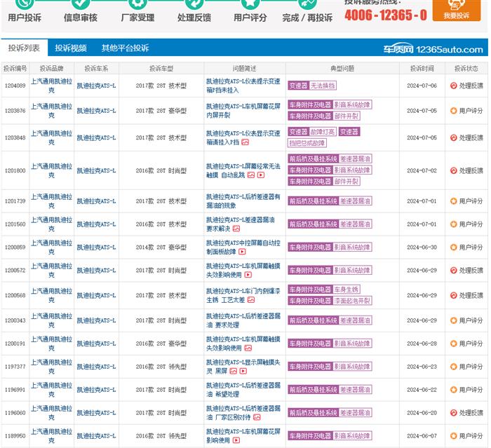Open the 投诉视频 tab
The width and height of the screenshot is (491, 448).
pos(71,48)
